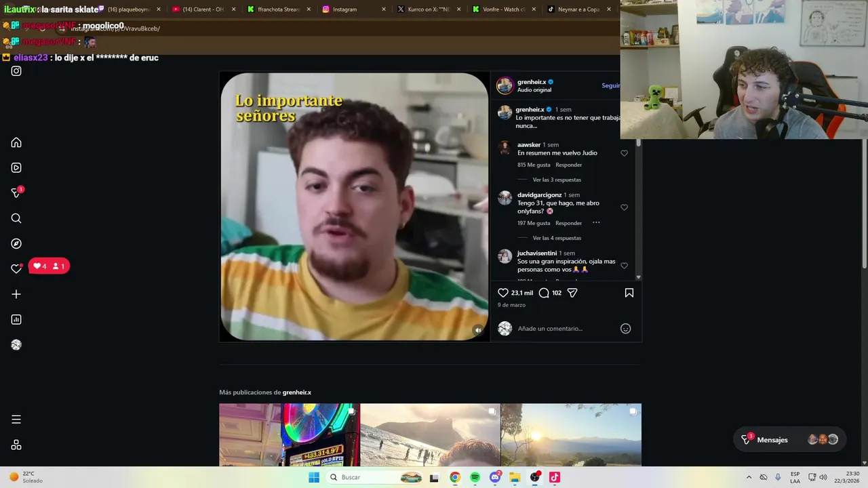
Task: Open the Reels icon in sidebar
Action: click(x=16, y=168)
